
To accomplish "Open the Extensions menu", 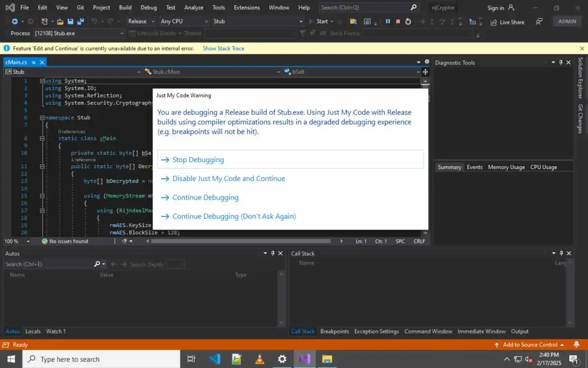I will (247, 7).
